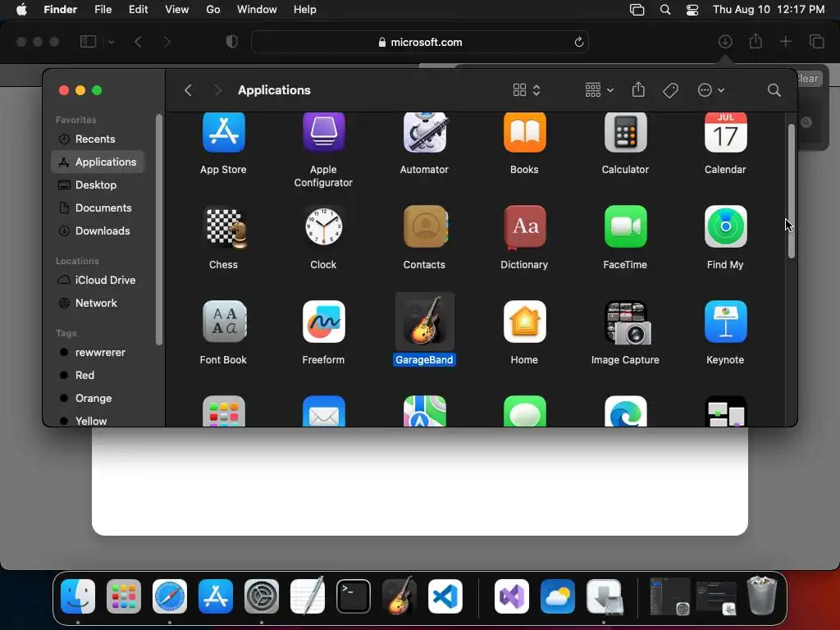Viewport: 840px width, 630px height.
Task: Expand Safari sidebar options chevron
Action: 112,42
